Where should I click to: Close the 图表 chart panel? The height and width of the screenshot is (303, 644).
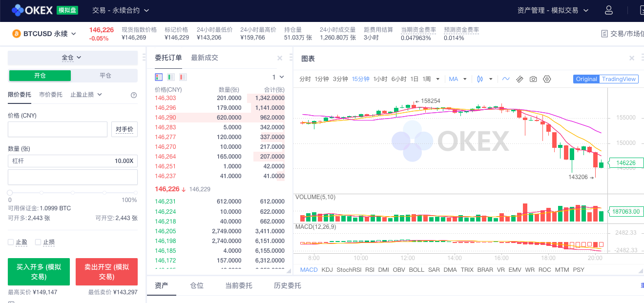(632, 58)
